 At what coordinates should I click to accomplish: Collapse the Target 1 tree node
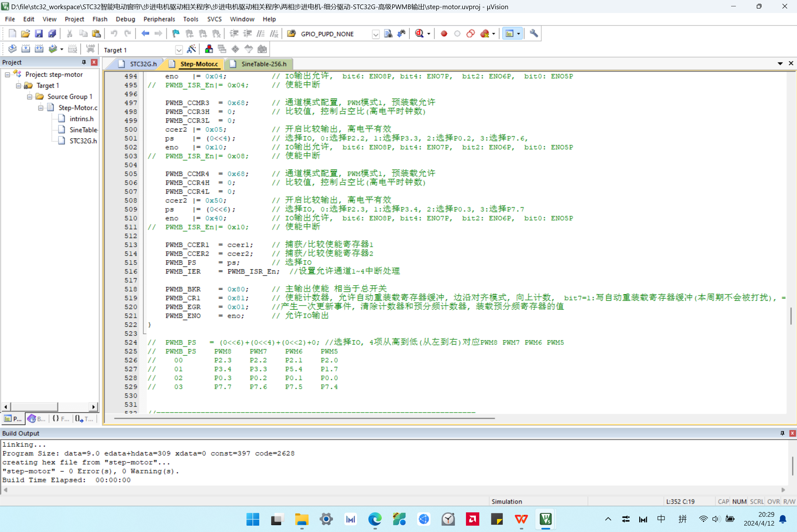click(19, 86)
